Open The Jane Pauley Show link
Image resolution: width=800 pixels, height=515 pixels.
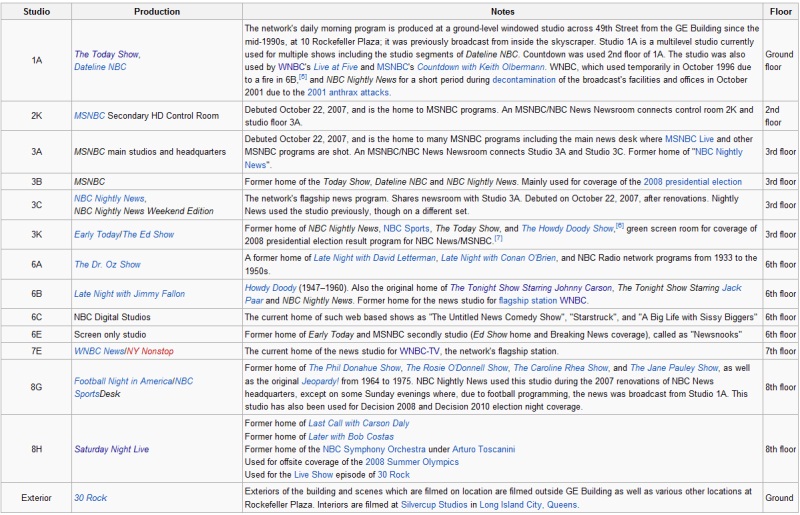[674, 368]
